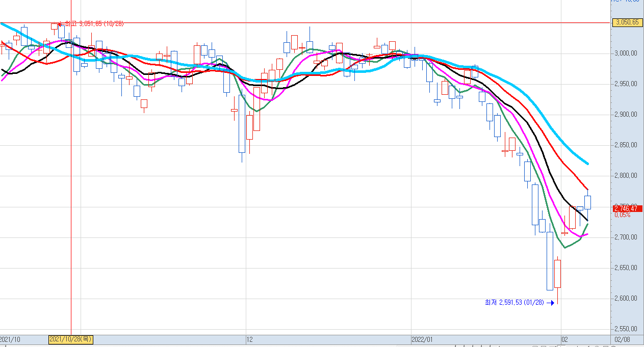Click the 2,950,00 price axis label
The width and height of the screenshot is (644, 347).
[x=626, y=84]
